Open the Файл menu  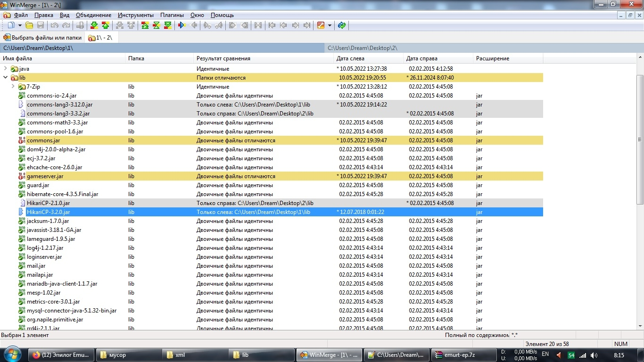21,15
